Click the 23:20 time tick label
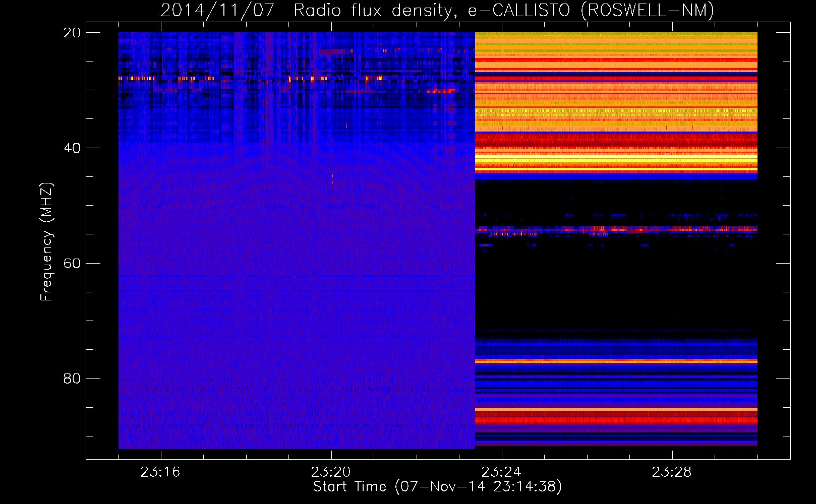The height and width of the screenshot is (504, 816). pyautogui.click(x=331, y=472)
